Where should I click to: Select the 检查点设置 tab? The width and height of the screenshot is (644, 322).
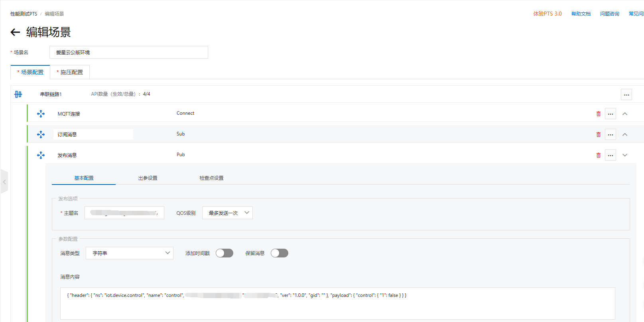click(211, 178)
